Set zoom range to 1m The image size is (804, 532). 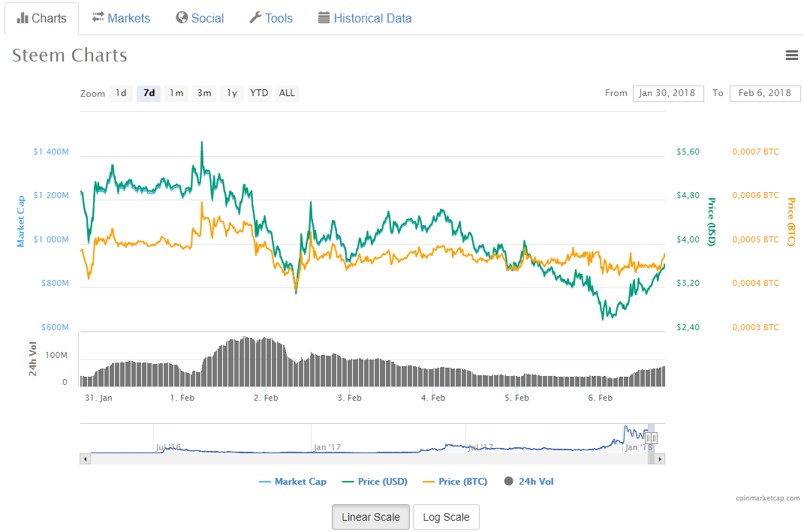coord(176,93)
